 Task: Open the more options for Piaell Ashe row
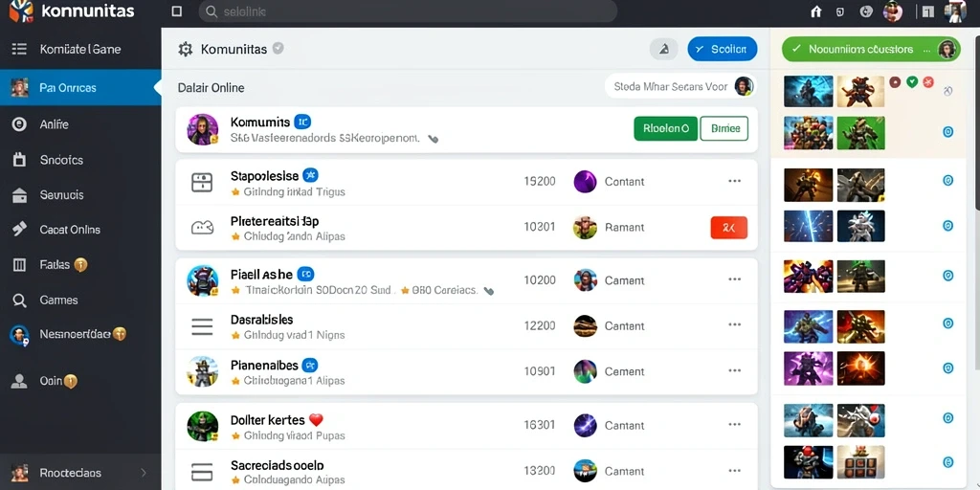point(734,279)
